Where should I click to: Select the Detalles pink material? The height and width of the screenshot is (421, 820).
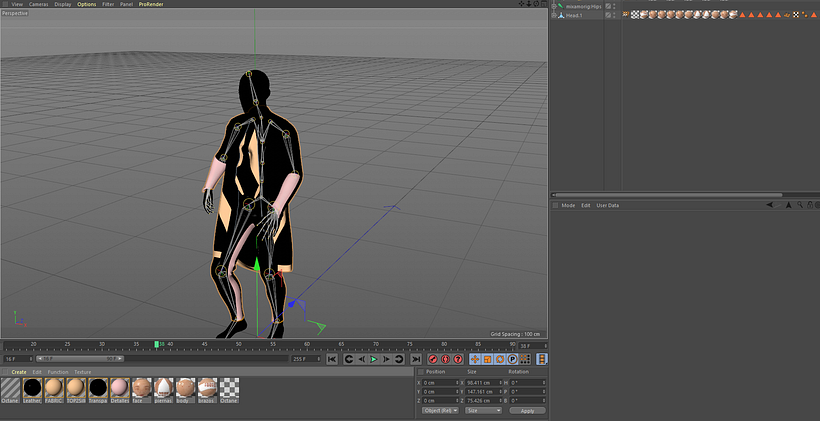(120, 390)
